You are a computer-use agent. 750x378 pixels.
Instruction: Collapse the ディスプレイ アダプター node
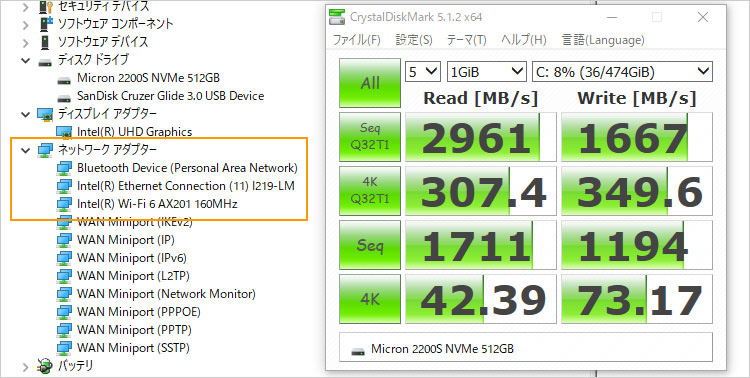click(25, 114)
